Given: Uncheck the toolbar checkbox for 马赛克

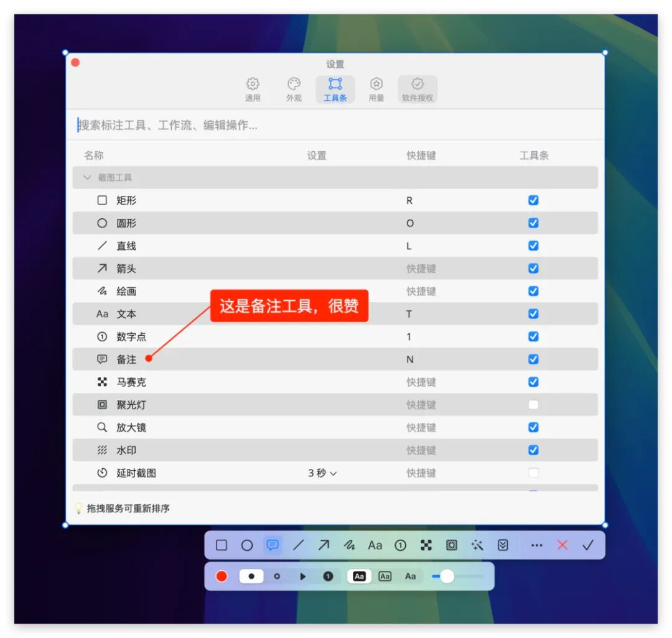Looking at the screenshot, I should point(533,382).
